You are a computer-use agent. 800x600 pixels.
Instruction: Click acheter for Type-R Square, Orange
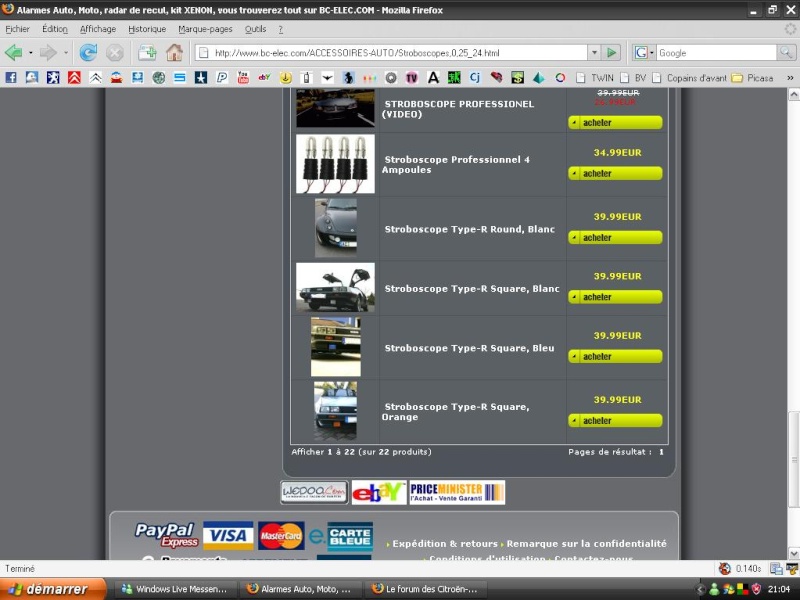[615, 420]
